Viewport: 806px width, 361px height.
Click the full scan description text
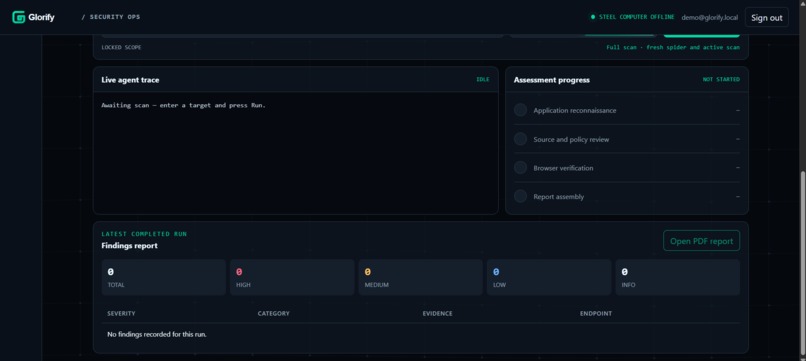[673, 47]
